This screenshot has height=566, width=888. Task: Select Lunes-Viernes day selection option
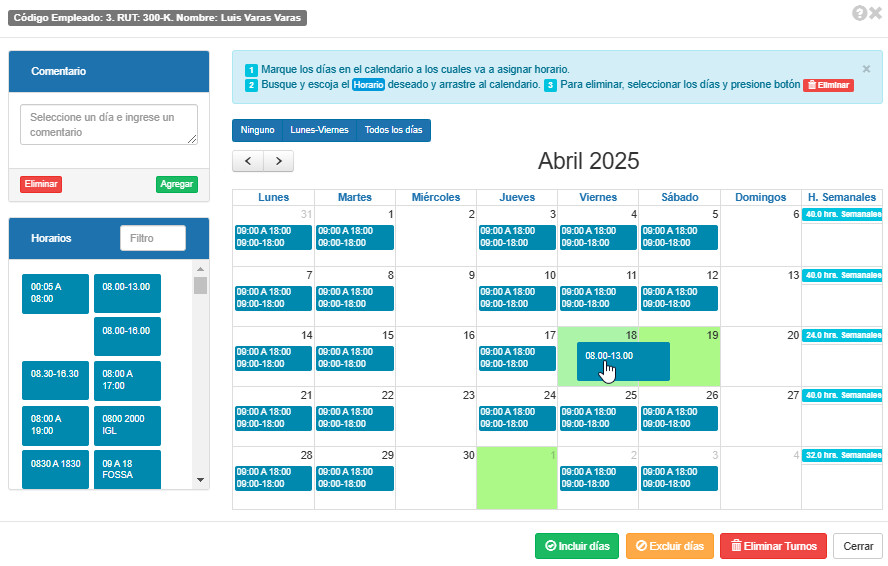319,130
